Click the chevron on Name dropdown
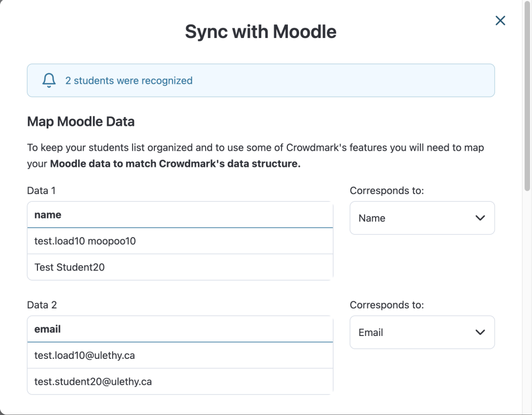532x415 pixels. (480, 218)
